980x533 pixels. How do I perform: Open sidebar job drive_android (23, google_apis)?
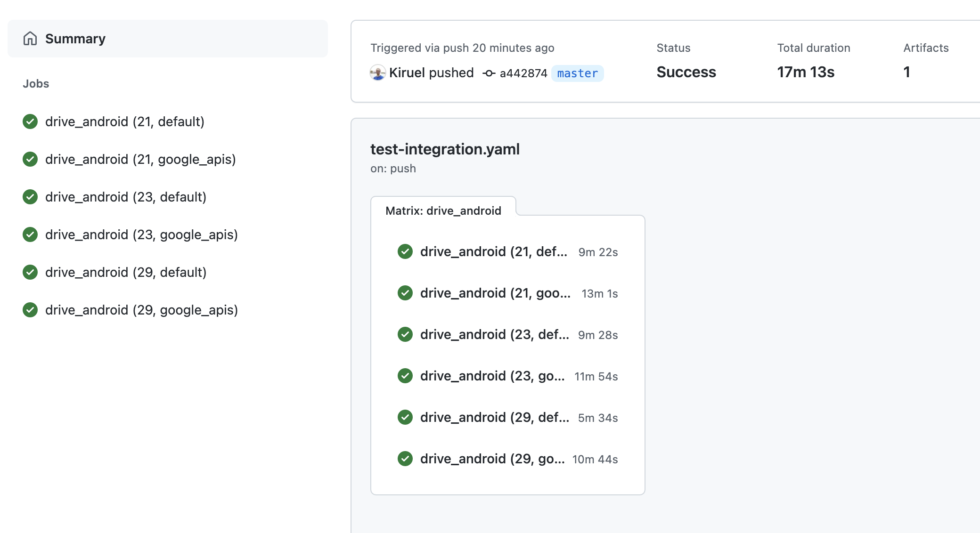point(141,234)
